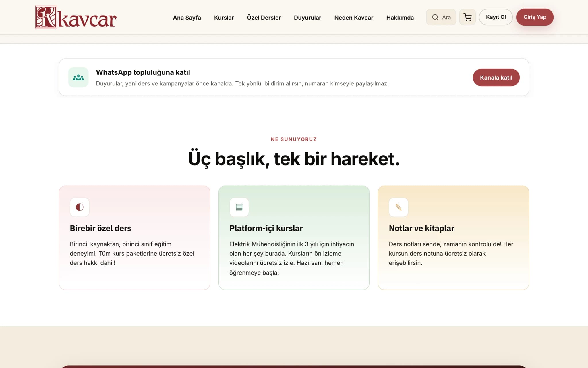Select the Notlar ve kitaplar card title

coord(421,228)
